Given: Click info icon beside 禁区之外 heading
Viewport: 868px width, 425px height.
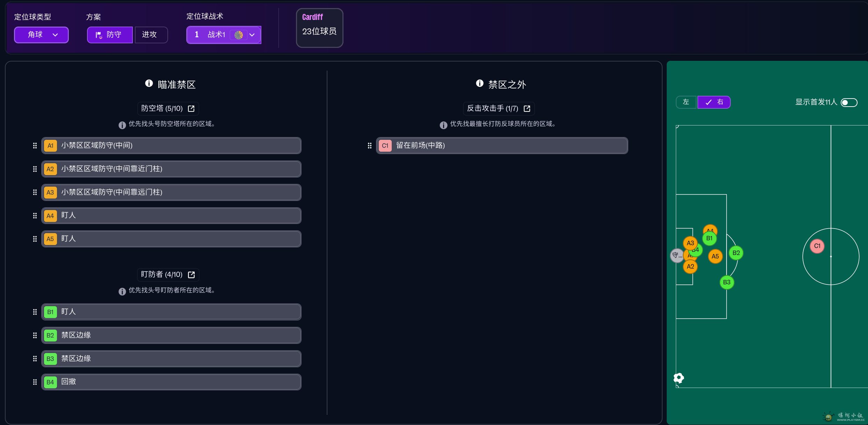Looking at the screenshot, I should coord(480,83).
